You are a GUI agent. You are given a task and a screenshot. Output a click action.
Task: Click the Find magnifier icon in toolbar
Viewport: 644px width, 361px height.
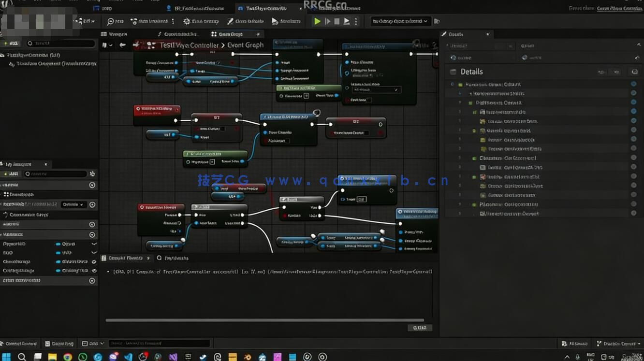[x=110, y=21]
